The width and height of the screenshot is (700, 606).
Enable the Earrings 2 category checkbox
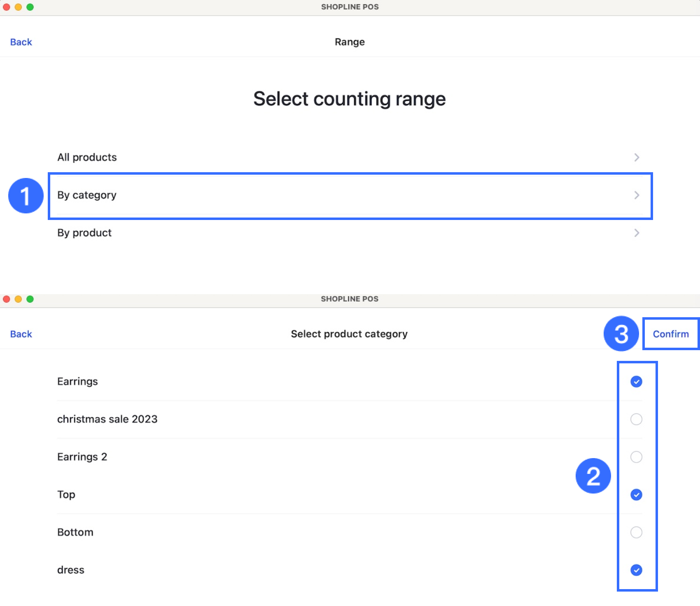pos(636,457)
